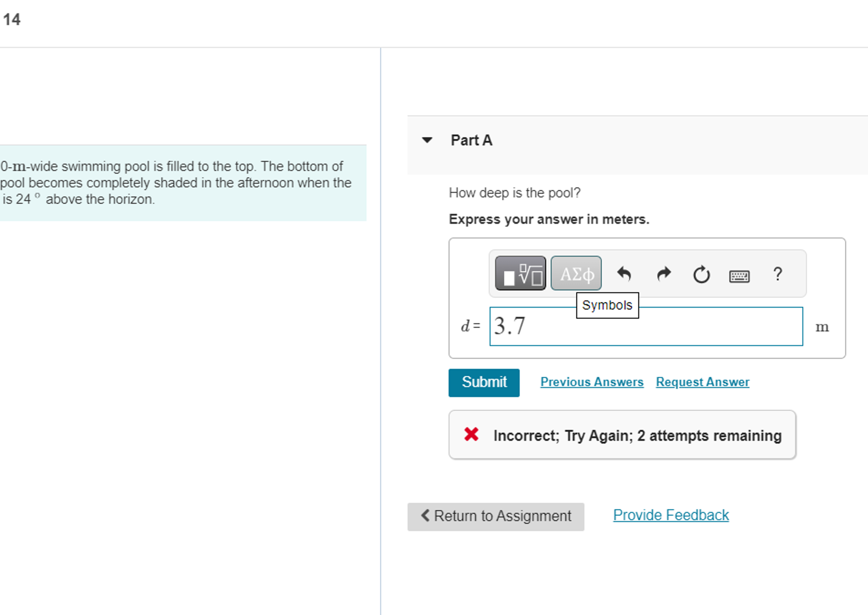Open the Greek symbols palette
The width and height of the screenshot is (868, 615).
pos(576,273)
